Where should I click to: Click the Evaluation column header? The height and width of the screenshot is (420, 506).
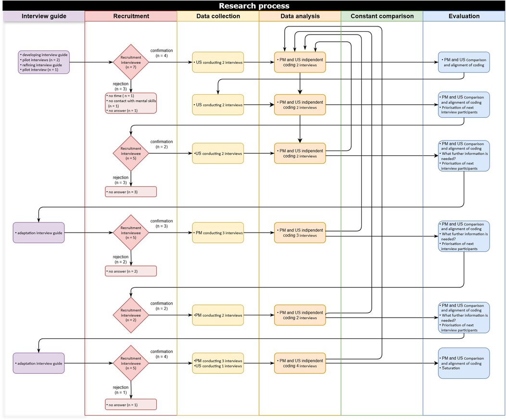[x=464, y=16]
